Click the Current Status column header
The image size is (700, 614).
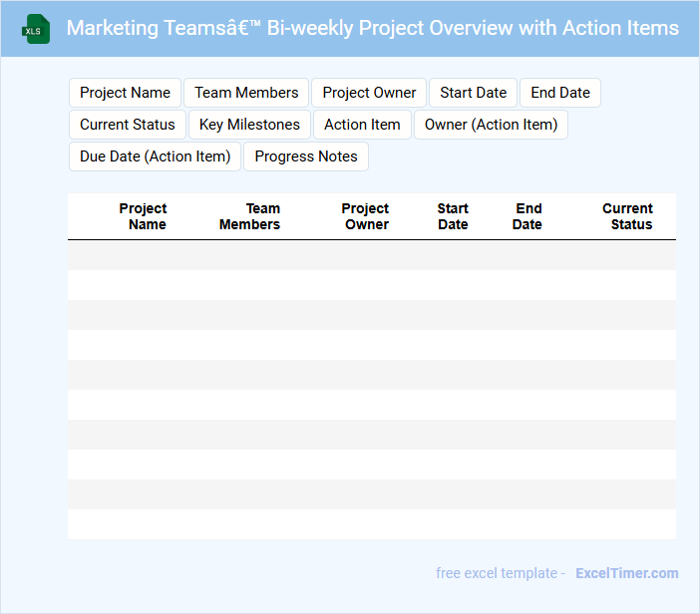tap(628, 216)
